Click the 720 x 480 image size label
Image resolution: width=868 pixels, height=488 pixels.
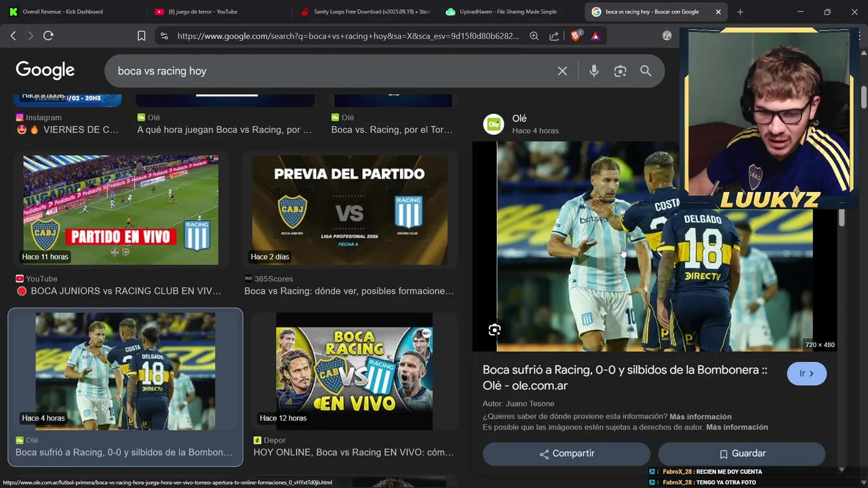click(x=820, y=344)
